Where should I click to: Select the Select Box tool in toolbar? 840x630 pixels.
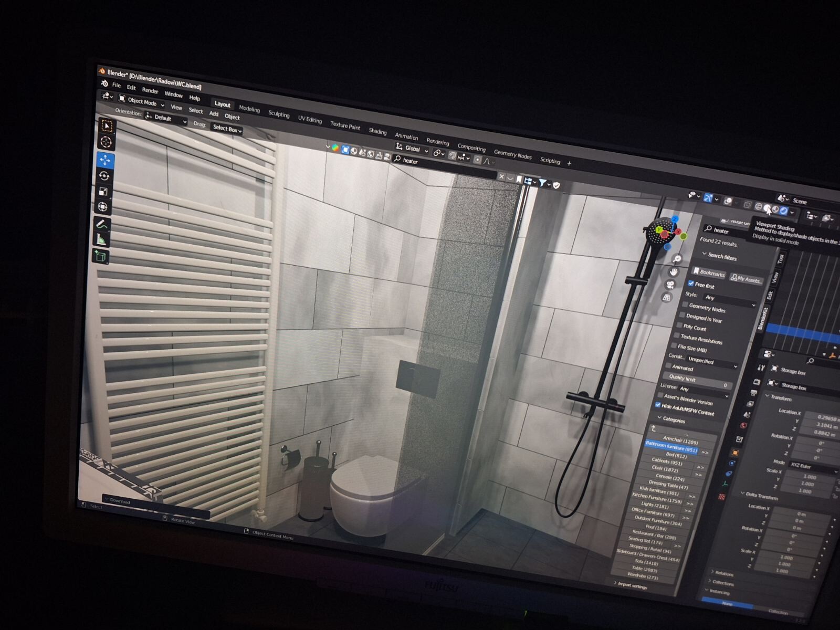(x=107, y=126)
